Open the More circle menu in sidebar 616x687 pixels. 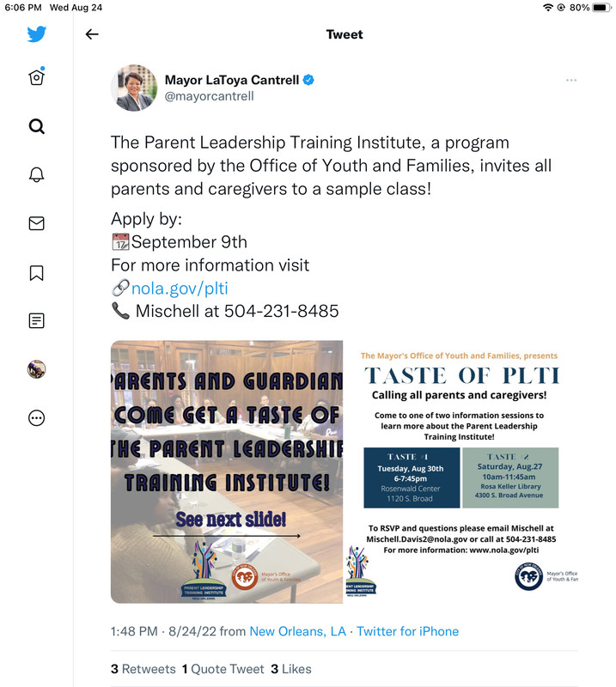coord(37,418)
